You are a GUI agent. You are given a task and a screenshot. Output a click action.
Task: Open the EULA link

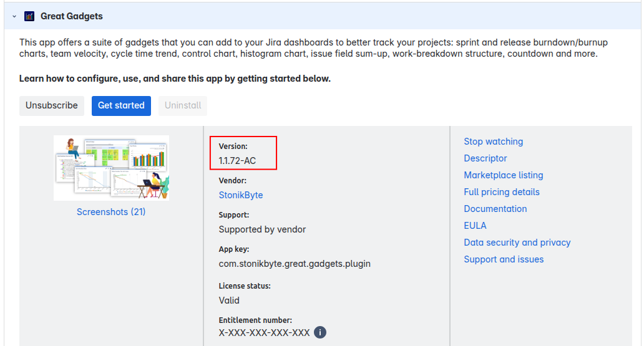[475, 226]
